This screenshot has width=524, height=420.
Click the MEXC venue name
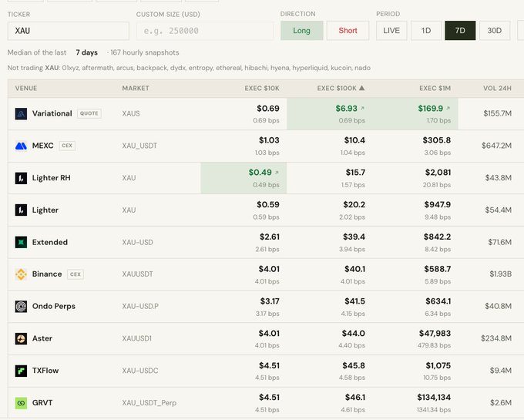tap(43, 146)
